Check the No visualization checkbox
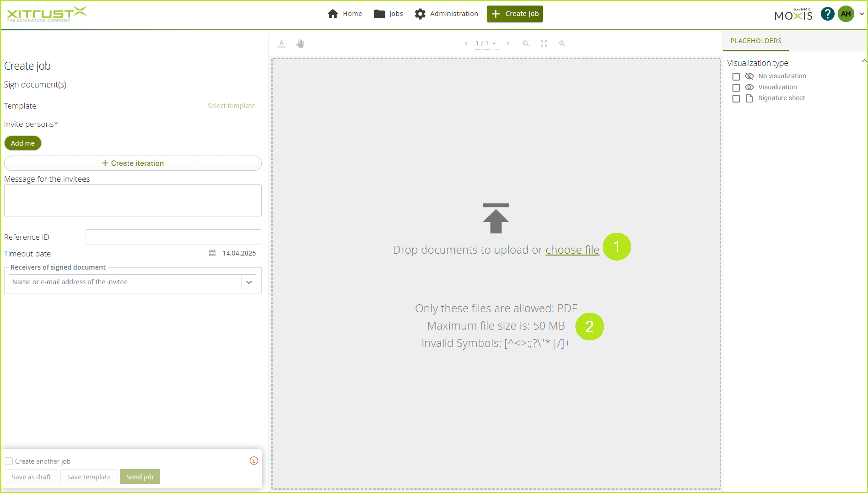The image size is (868, 493). tap(736, 76)
